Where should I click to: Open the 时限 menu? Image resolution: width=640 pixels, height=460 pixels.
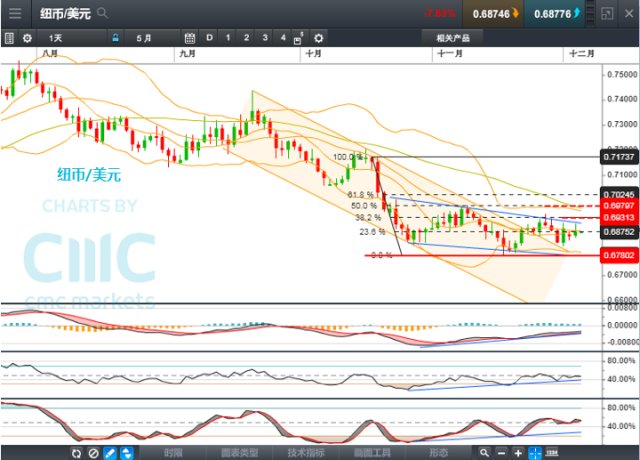coord(173,453)
